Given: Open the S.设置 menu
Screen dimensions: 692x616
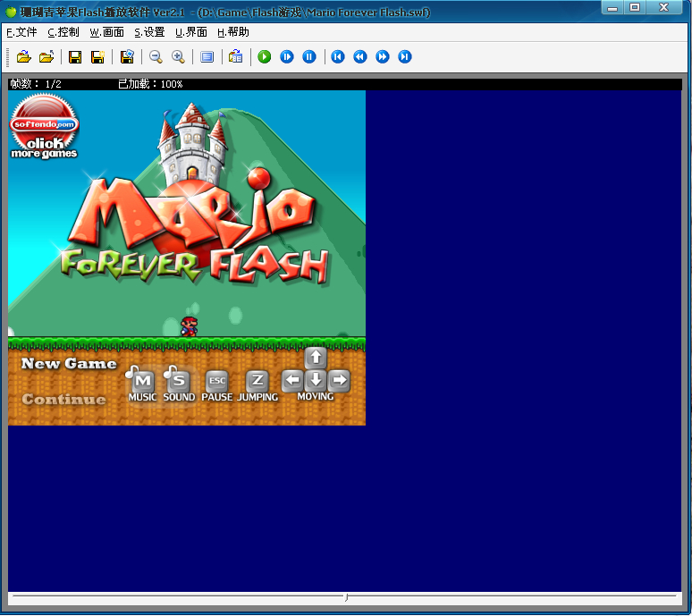Looking at the screenshot, I should (x=149, y=32).
